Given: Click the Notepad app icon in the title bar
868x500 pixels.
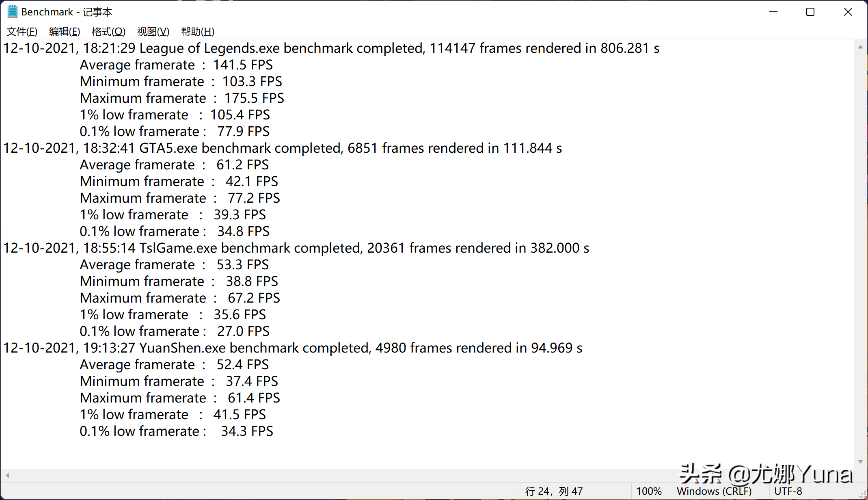Looking at the screenshot, I should click(x=13, y=12).
